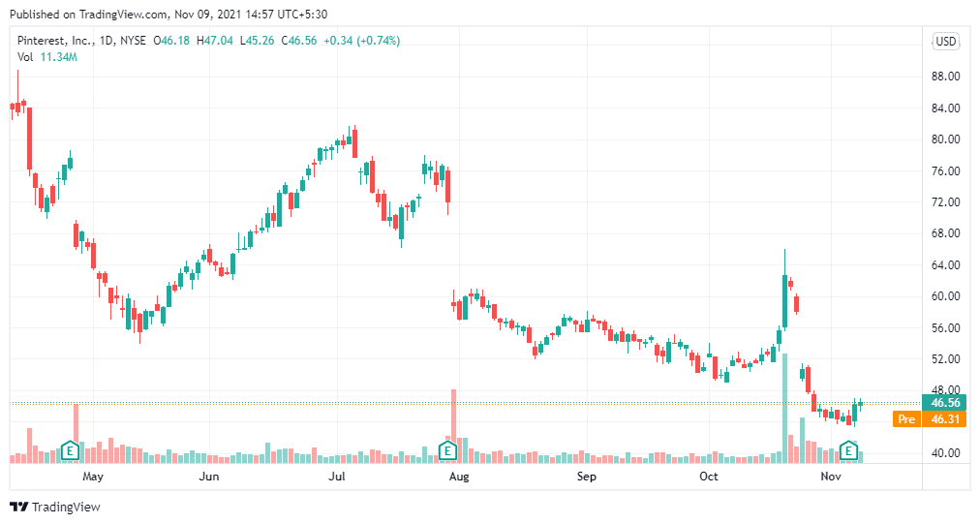
Task: Click the Pinterest, Inc. symbol title
Action: [55, 41]
